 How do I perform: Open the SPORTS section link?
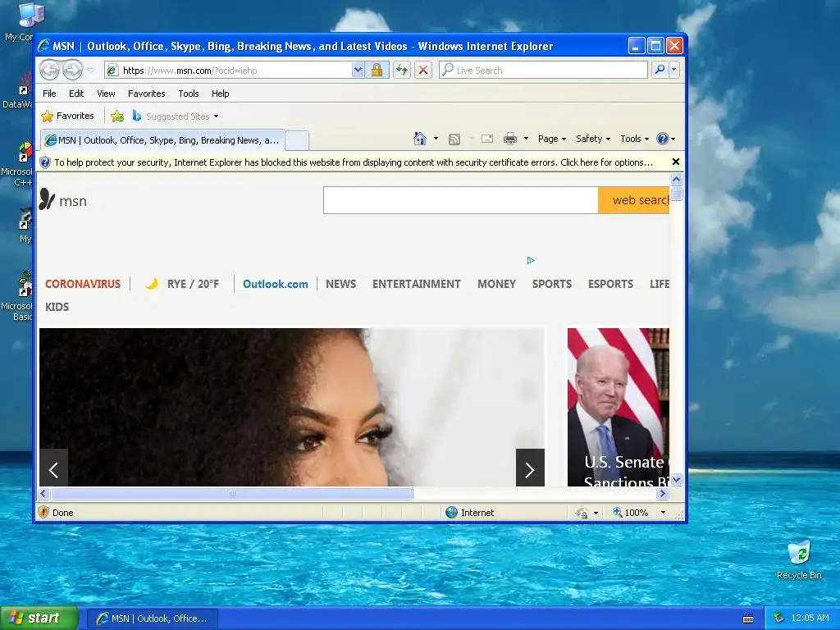click(x=552, y=284)
